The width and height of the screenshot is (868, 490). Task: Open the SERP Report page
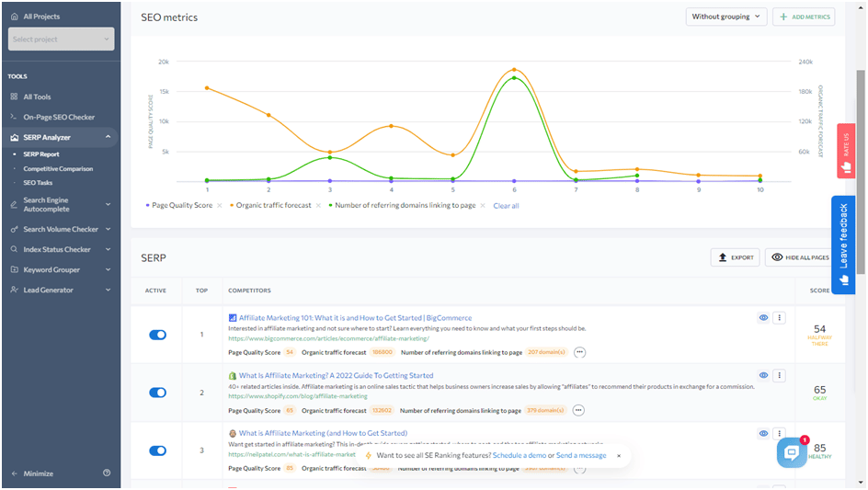tap(41, 154)
